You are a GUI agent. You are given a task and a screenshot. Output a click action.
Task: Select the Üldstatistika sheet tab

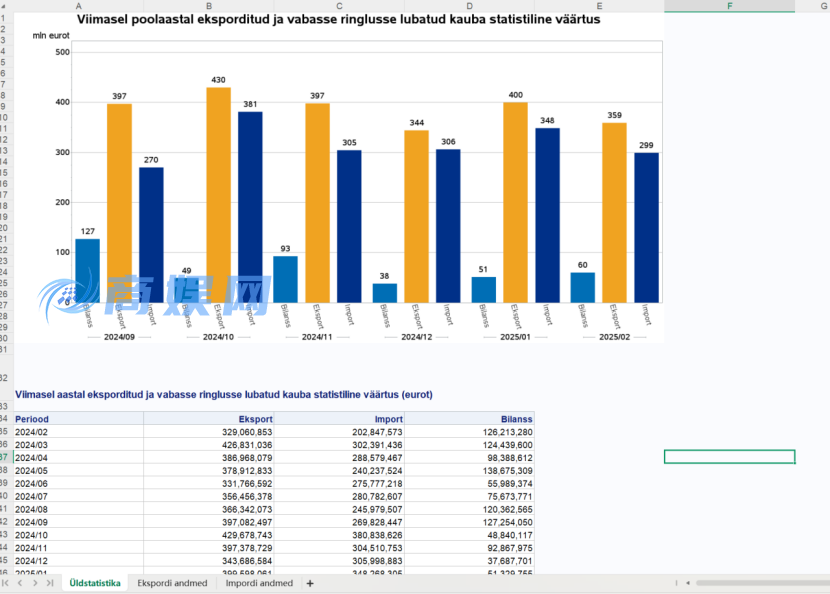pos(95,583)
